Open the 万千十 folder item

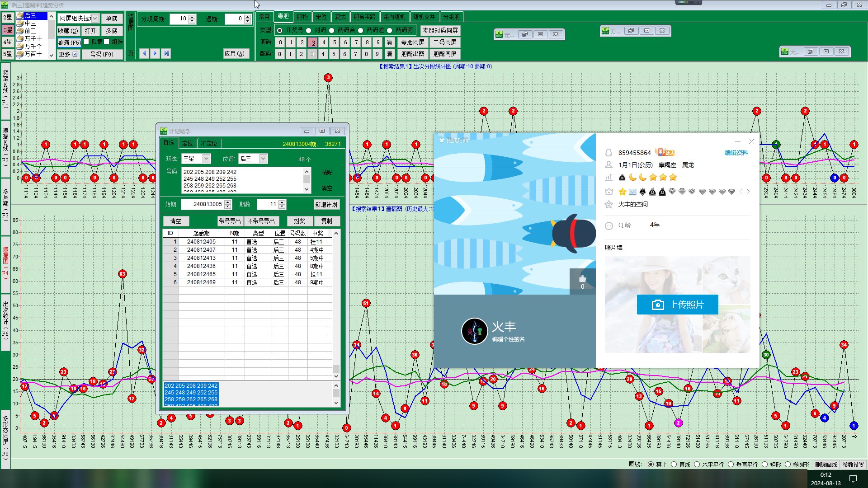33,38
